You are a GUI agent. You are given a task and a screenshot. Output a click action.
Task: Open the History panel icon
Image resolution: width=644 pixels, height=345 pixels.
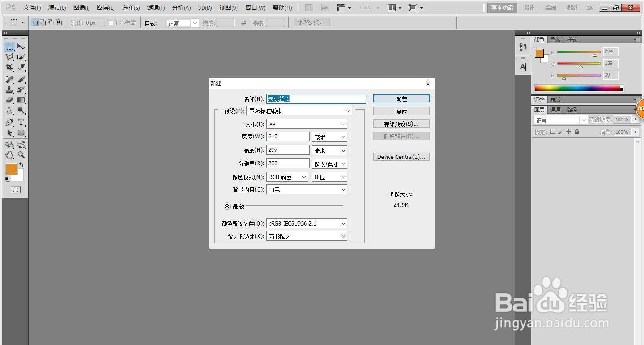523,47
